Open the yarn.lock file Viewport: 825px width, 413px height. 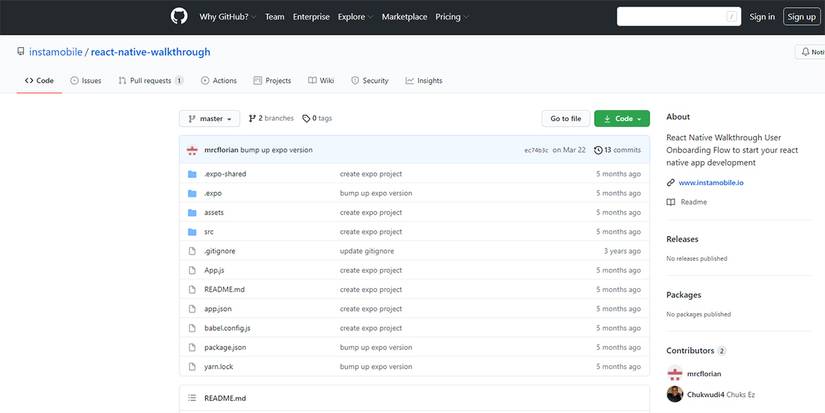pyautogui.click(x=219, y=367)
